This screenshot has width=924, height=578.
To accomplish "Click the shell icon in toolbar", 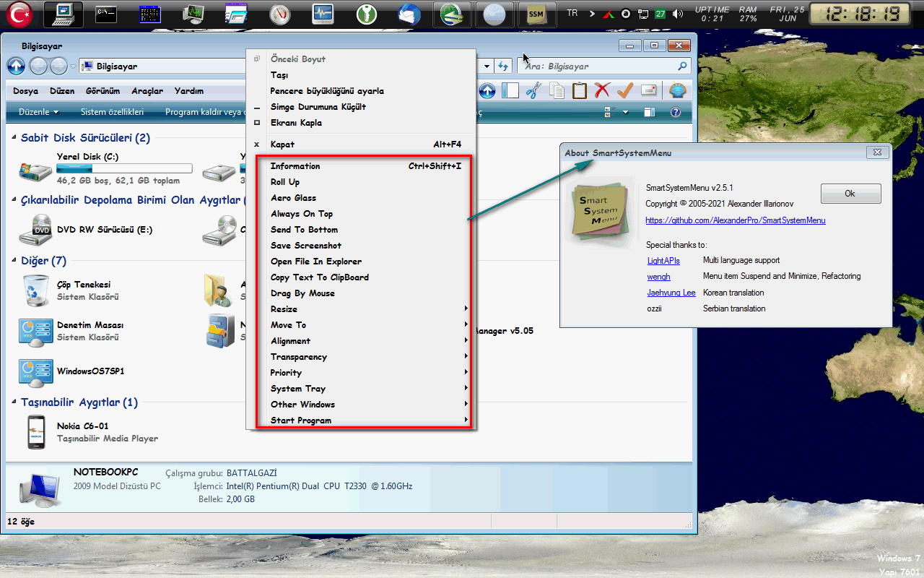I will tap(677, 90).
